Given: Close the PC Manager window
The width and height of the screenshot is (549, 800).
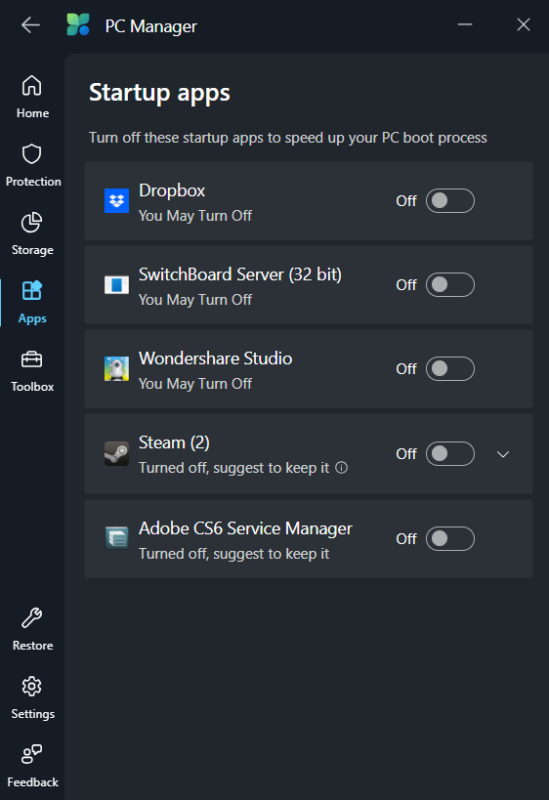Looking at the screenshot, I should point(523,24).
